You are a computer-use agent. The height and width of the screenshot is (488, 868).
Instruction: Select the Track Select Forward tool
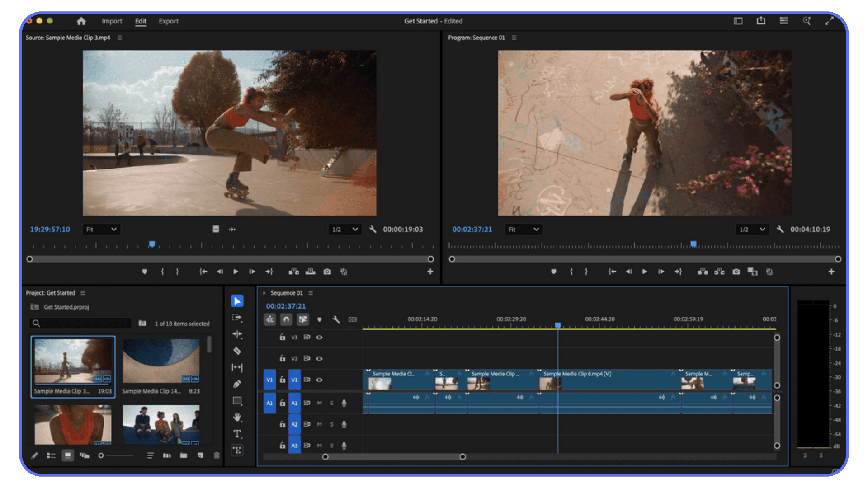click(x=237, y=318)
